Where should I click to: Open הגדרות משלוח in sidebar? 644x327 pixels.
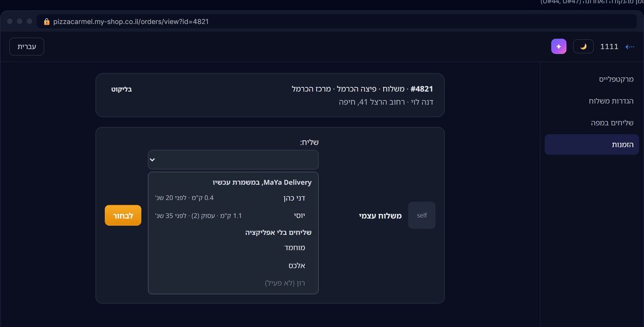click(x=591, y=101)
